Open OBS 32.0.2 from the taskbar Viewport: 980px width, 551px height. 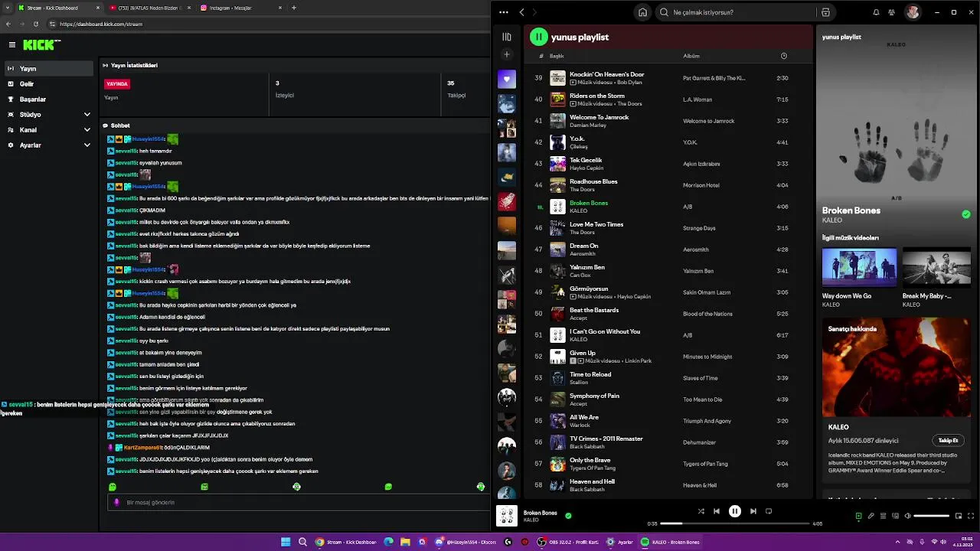point(567,542)
